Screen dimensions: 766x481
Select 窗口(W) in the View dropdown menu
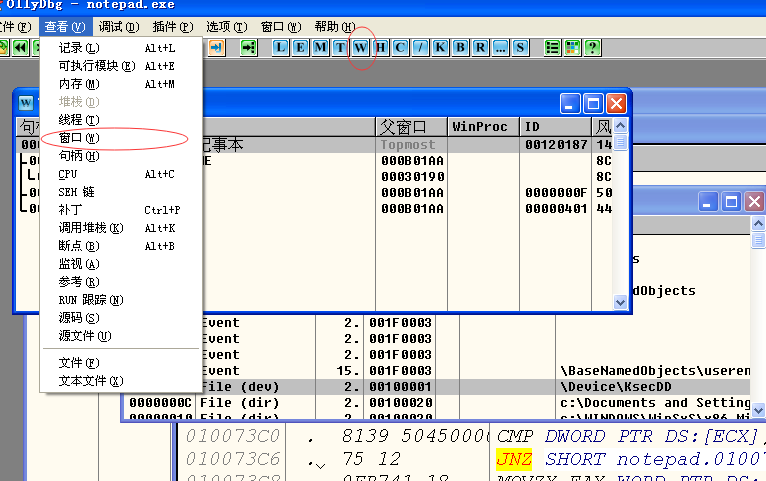[121, 138]
